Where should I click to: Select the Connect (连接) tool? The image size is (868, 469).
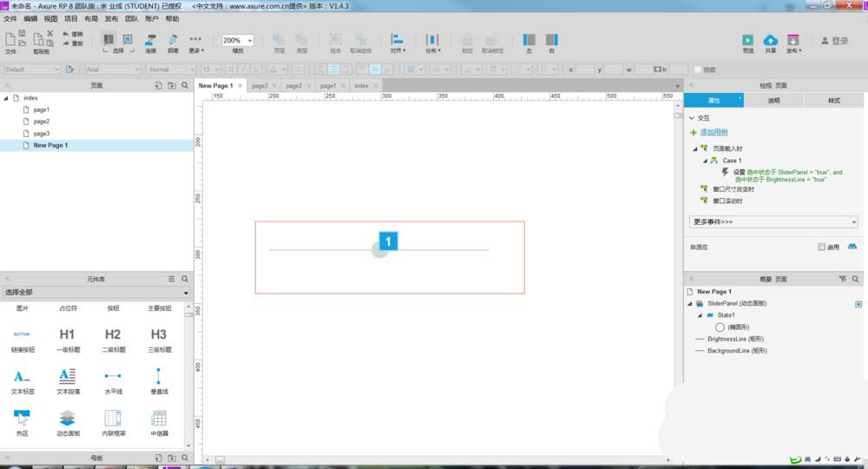150,42
